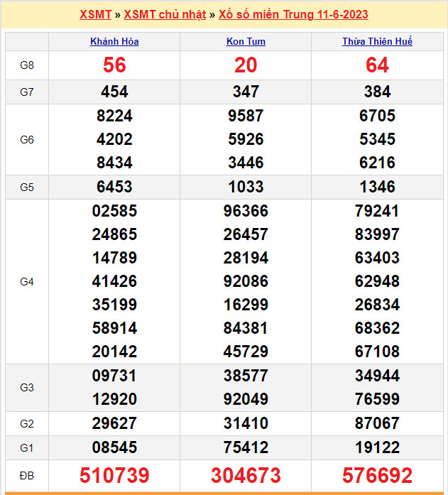Open the Thừa Thiên Huế province link
This screenshot has width=448, height=495.
click(377, 41)
